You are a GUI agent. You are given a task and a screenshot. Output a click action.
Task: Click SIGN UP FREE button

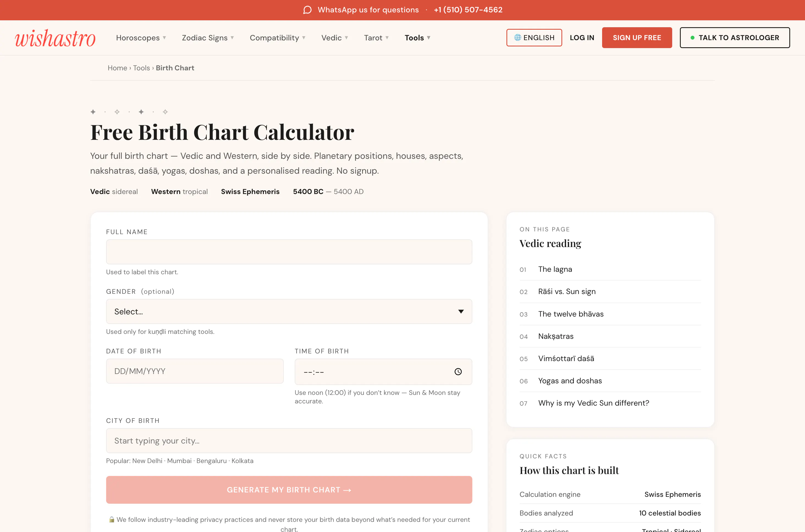637,38
